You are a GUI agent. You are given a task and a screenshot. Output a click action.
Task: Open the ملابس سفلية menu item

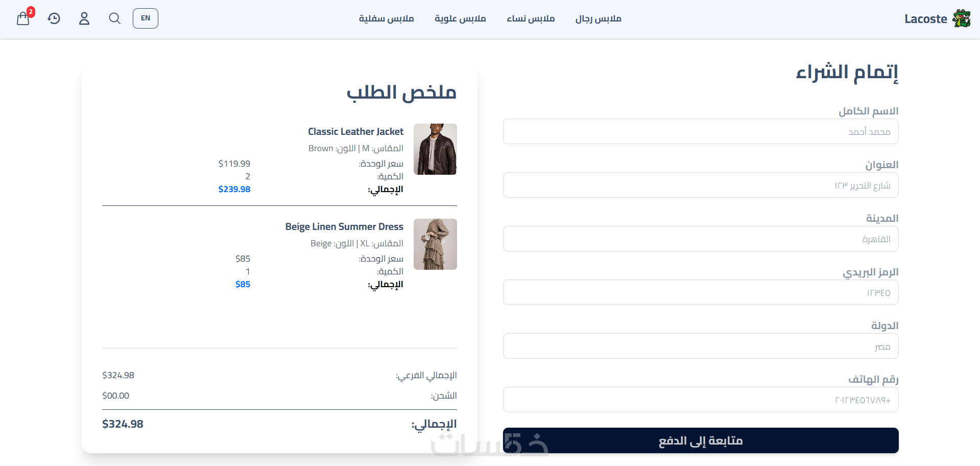tap(386, 18)
